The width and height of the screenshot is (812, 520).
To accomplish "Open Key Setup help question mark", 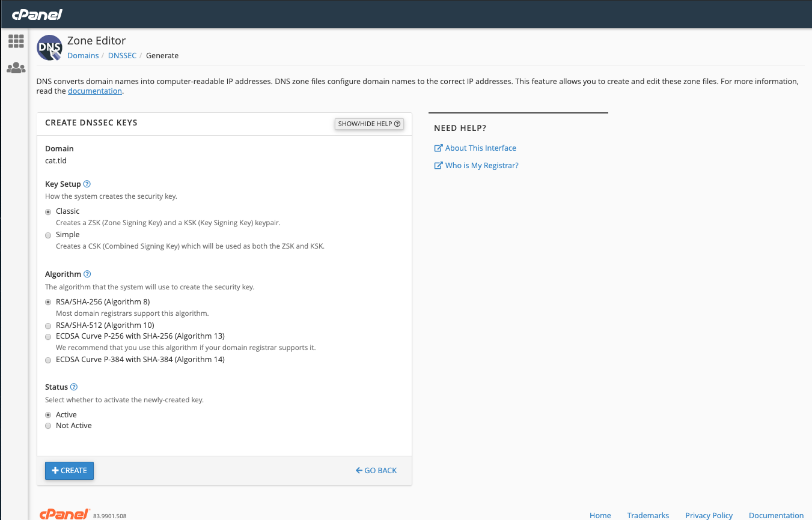I will [87, 184].
